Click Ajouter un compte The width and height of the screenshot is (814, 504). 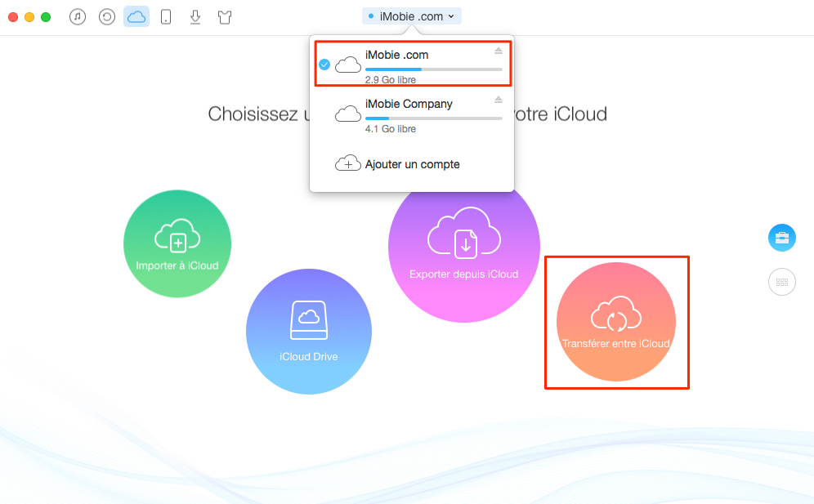click(412, 164)
